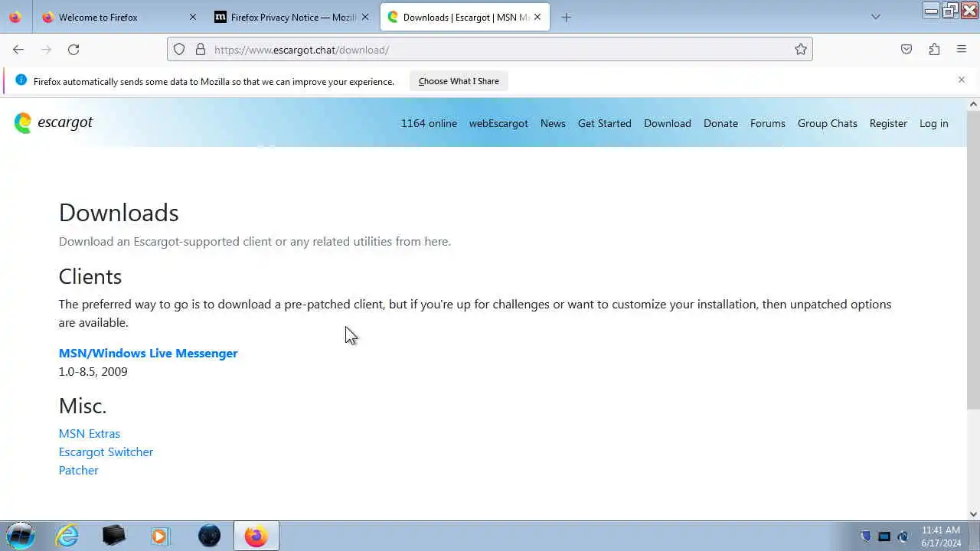Close the Downloads Escargot tab
The image size is (980, 551).
point(537,17)
